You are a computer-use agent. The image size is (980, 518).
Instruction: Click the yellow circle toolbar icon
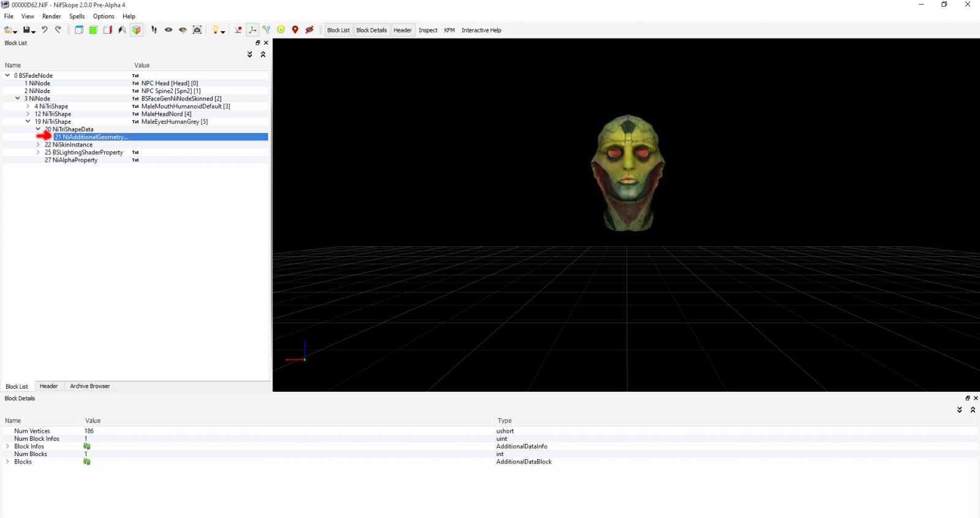point(281,30)
